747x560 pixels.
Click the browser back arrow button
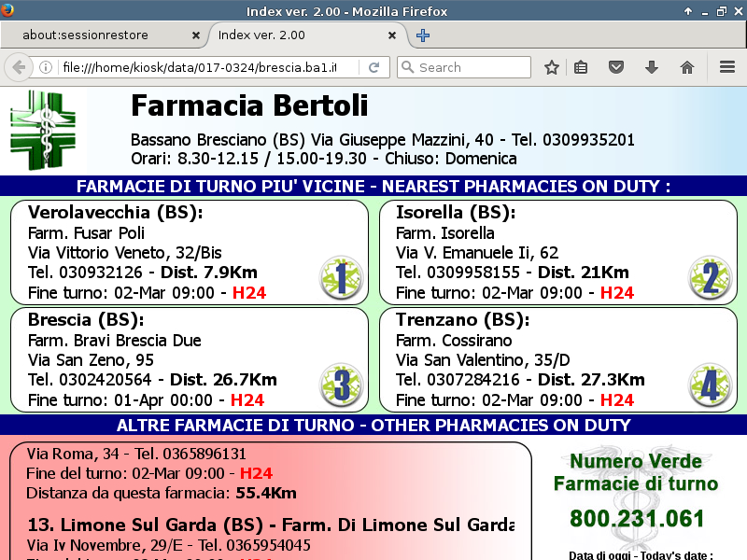tap(18, 67)
